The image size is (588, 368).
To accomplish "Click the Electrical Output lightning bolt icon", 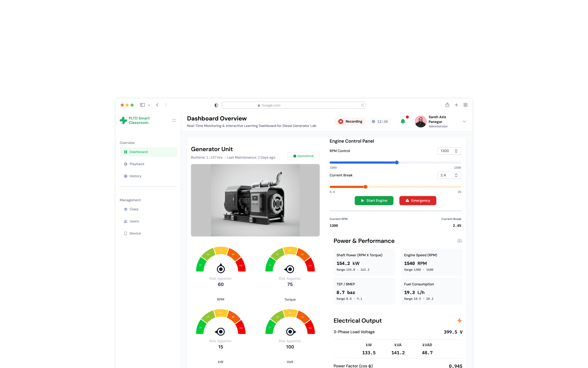I will click(x=459, y=321).
